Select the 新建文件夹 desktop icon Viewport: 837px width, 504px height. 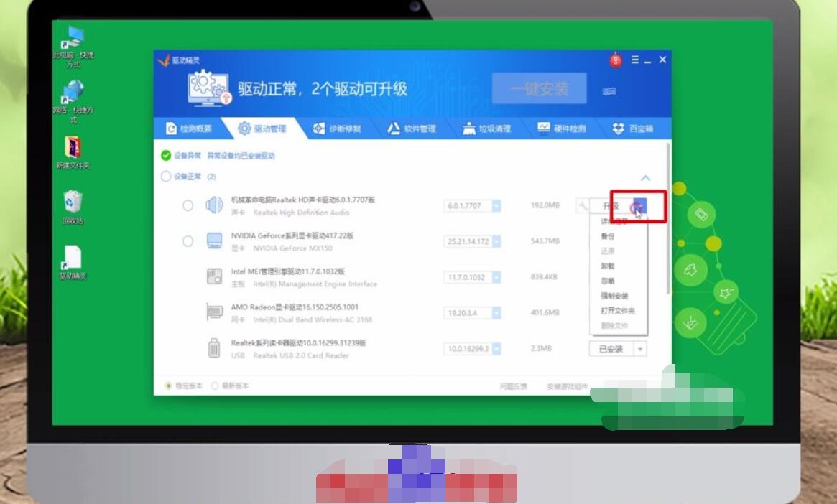(x=73, y=152)
